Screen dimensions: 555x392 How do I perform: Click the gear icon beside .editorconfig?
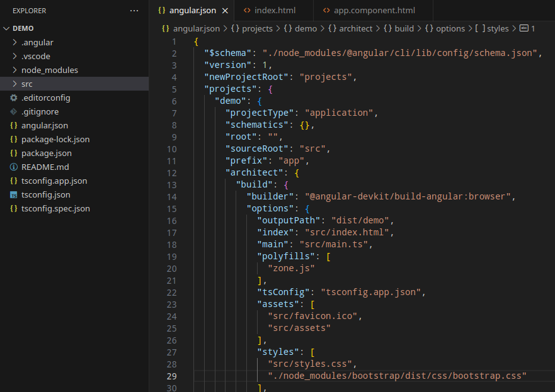[x=13, y=98]
